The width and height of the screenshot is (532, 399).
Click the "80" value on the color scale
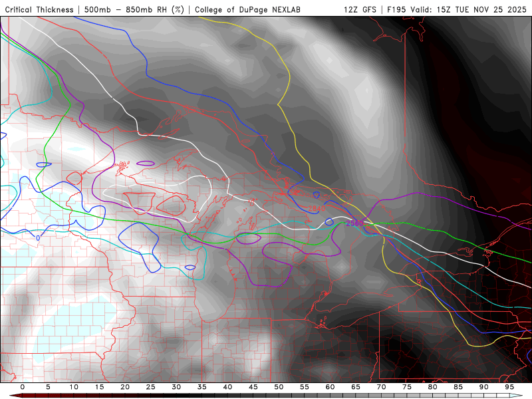[x=432, y=387]
